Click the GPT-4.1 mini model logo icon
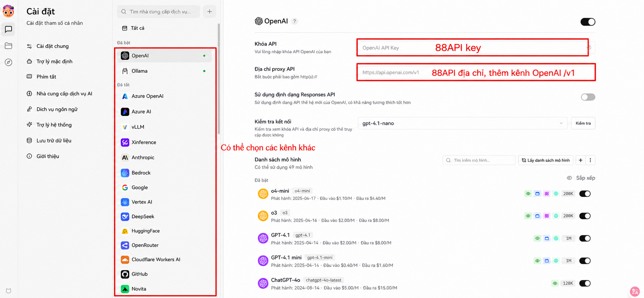644x298 pixels. (x=263, y=261)
